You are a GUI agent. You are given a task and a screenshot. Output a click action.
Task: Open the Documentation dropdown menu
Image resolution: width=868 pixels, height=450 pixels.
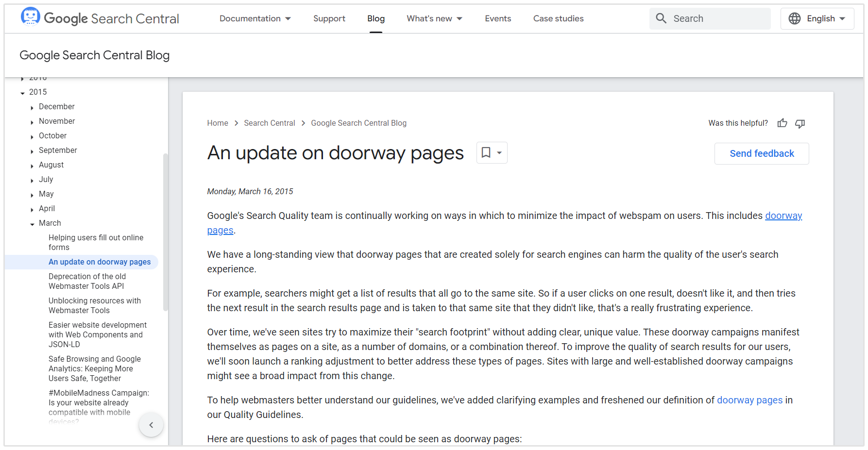coord(255,18)
